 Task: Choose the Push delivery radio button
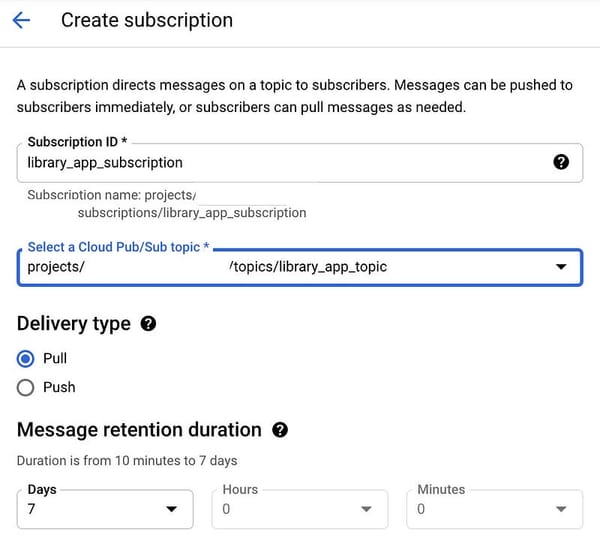click(26, 387)
